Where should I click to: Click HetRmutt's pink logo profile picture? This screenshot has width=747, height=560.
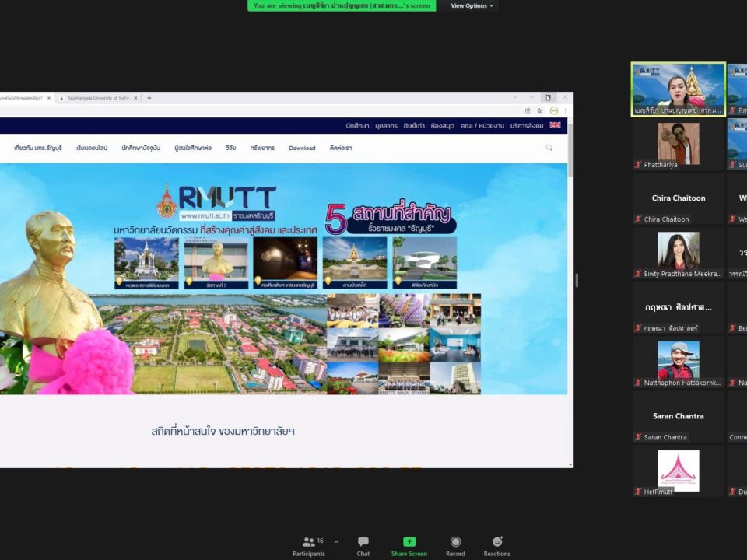679,471
